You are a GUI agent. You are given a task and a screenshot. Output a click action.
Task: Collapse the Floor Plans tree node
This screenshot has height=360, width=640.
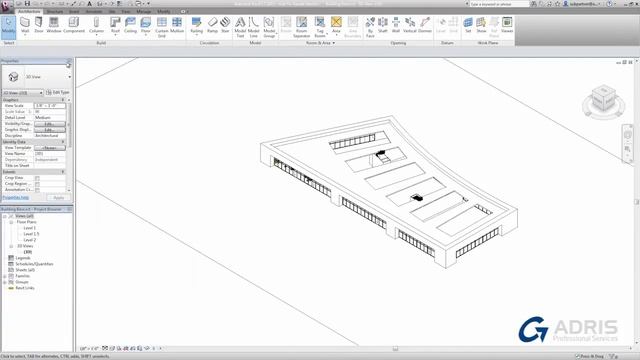(x=11, y=222)
